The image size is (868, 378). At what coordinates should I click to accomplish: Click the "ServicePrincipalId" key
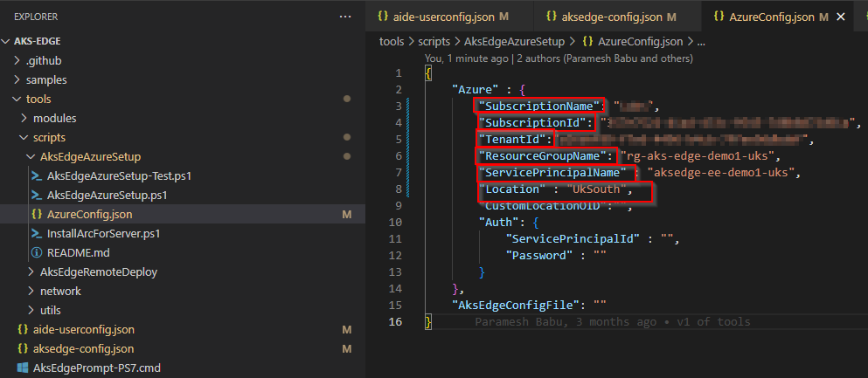[573, 238]
